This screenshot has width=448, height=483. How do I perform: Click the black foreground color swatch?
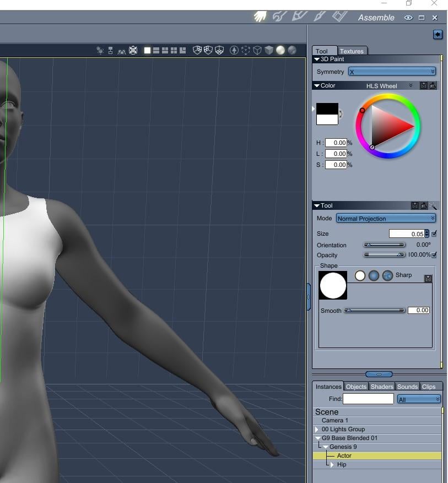pos(327,108)
